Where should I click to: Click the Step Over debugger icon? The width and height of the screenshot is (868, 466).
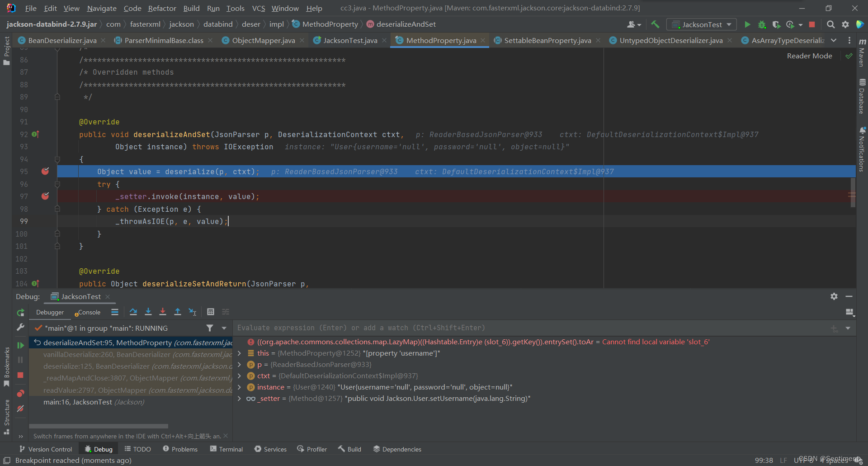coord(133,312)
